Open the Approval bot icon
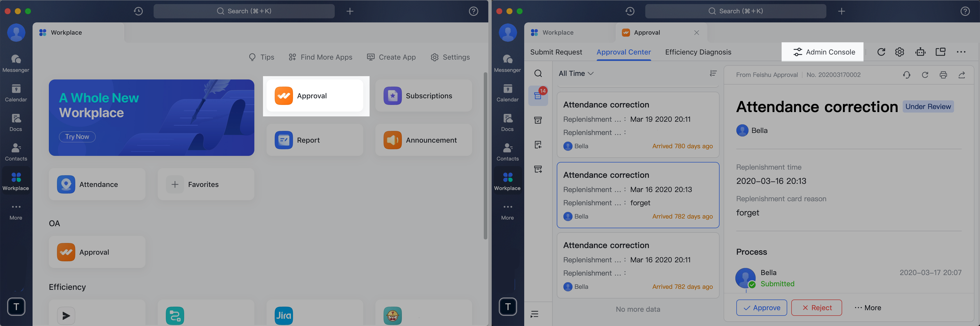The image size is (980, 326). tap(921, 52)
